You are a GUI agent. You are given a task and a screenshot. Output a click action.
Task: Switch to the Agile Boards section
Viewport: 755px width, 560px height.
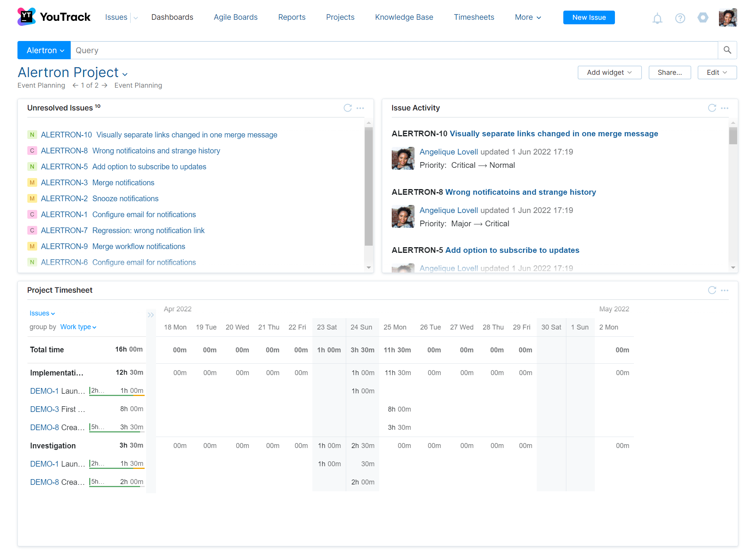point(235,17)
